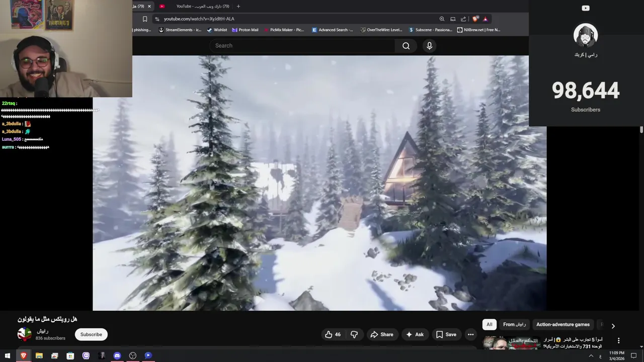The height and width of the screenshot is (362, 644).
Task: Open more actions three-dot menu below the video
Action: [470, 334]
